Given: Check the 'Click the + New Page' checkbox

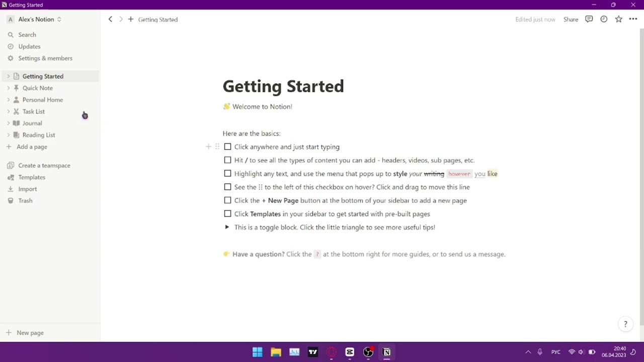Looking at the screenshot, I should [227, 200].
